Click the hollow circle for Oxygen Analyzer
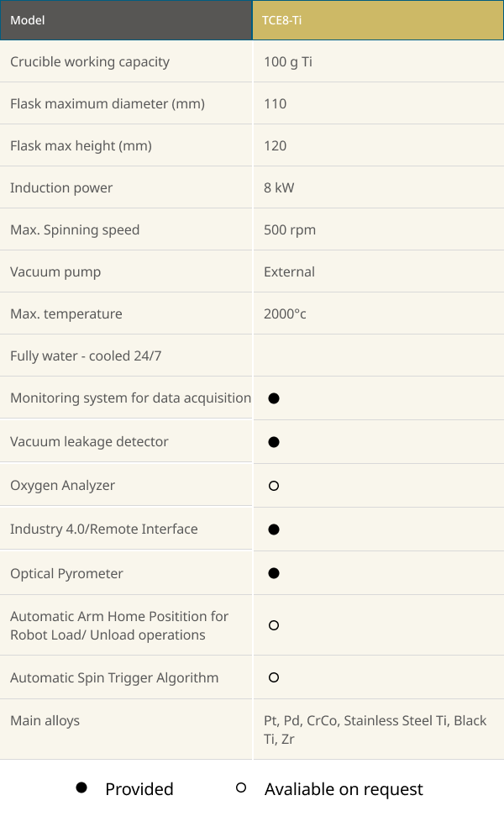This screenshot has width=504, height=827. pyautogui.click(x=274, y=486)
